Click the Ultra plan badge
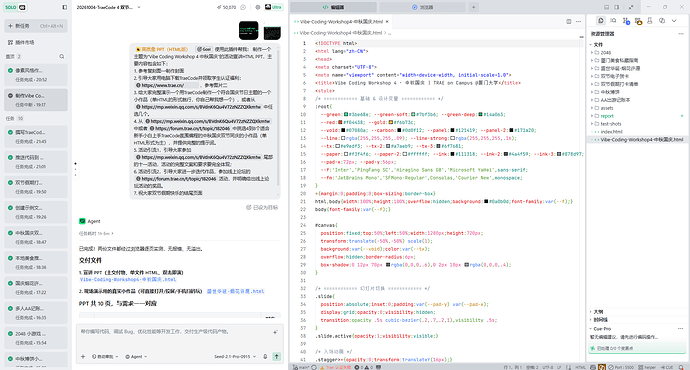The width and height of the screenshot is (690, 370). 274,7
